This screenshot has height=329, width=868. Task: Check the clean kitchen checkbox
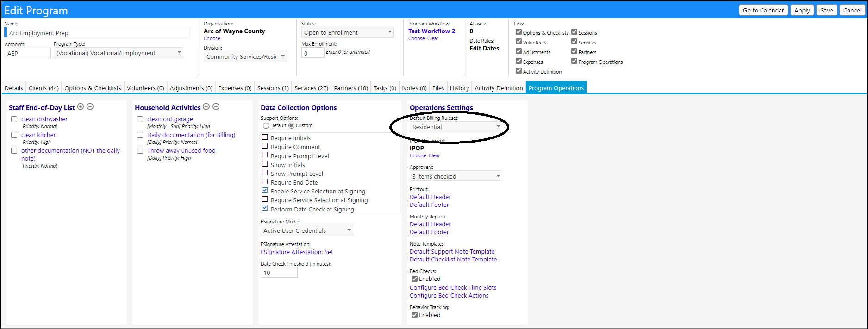14,135
